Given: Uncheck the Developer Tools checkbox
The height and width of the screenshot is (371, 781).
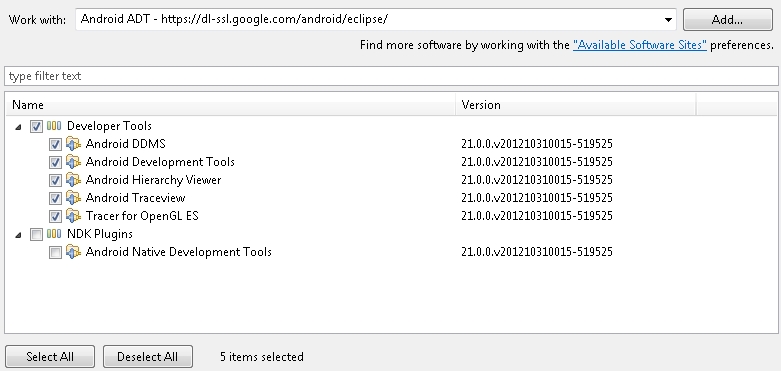Looking at the screenshot, I should coord(36,126).
